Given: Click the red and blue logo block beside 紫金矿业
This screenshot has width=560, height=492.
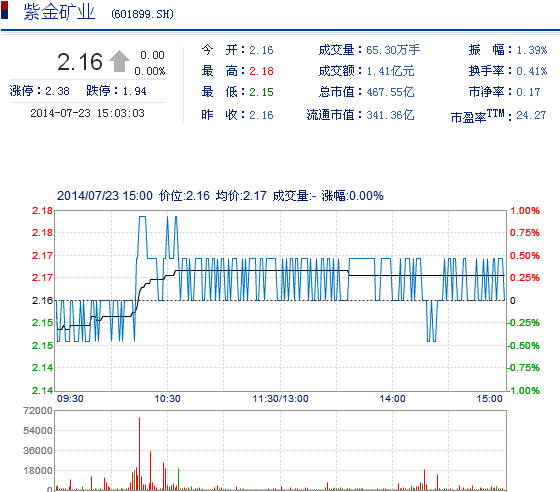Looking at the screenshot, I should point(5,10).
